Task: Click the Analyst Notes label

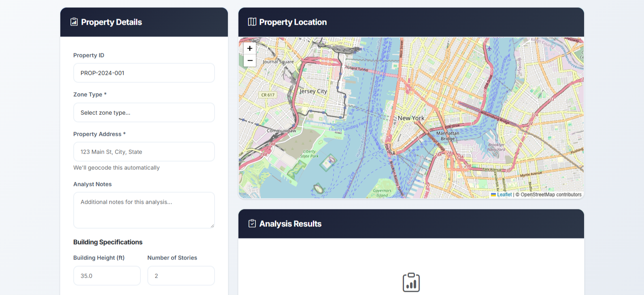Action: tap(92, 184)
